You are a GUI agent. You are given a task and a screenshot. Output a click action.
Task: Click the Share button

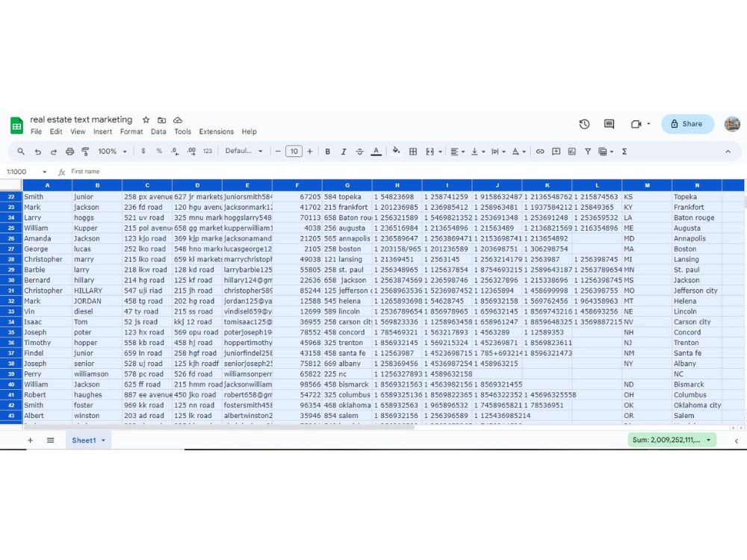pos(687,124)
